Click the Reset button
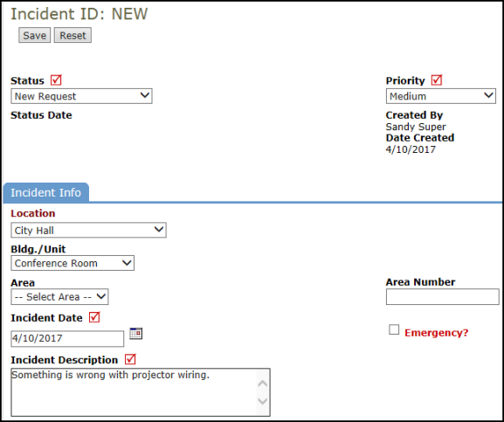 (72, 35)
